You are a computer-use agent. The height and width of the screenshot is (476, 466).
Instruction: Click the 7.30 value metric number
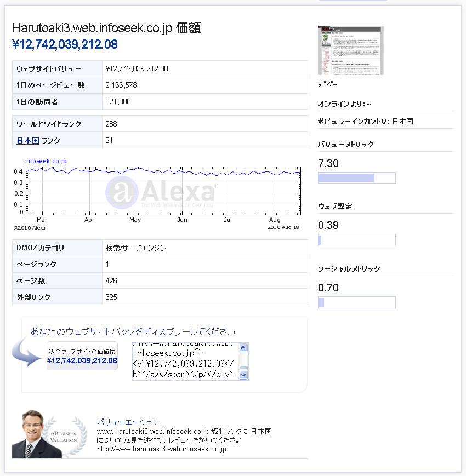(328, 164)
